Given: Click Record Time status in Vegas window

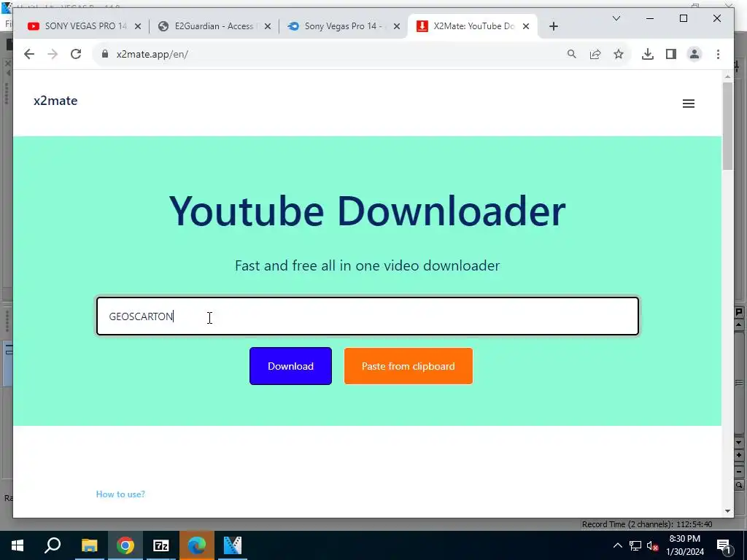Looking at the screenshot, I should (647, 524).
